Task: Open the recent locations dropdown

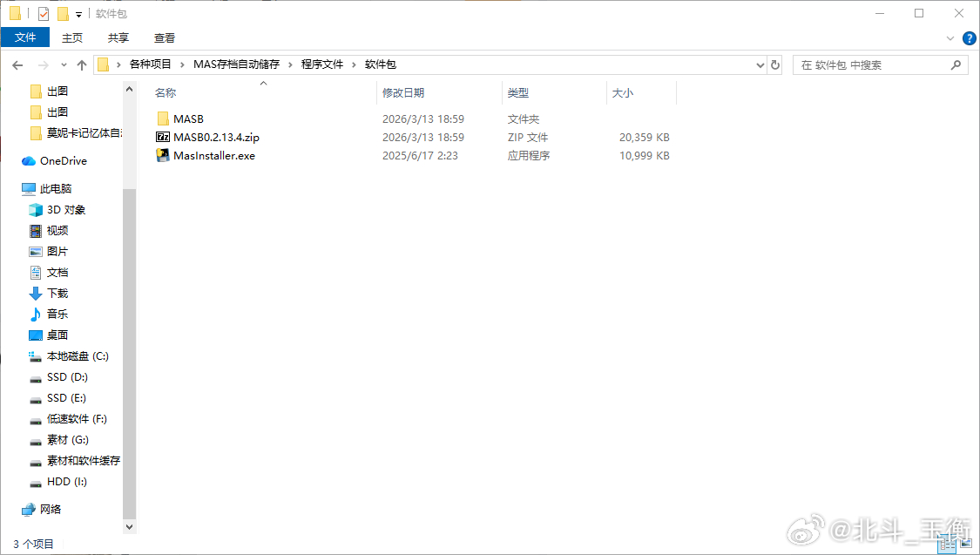Action: [64, 65]
